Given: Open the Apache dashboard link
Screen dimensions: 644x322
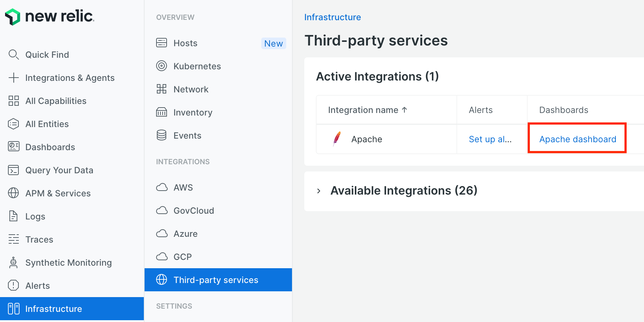Looking at the screenshot, I should [578, 139].
